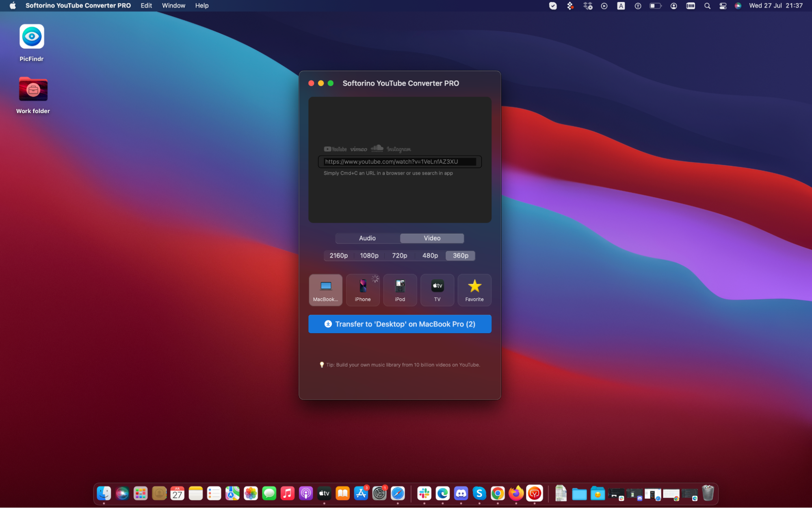Select the iPhone as destination device
This screenshot has width=812, height=508.
coord(362,290)
